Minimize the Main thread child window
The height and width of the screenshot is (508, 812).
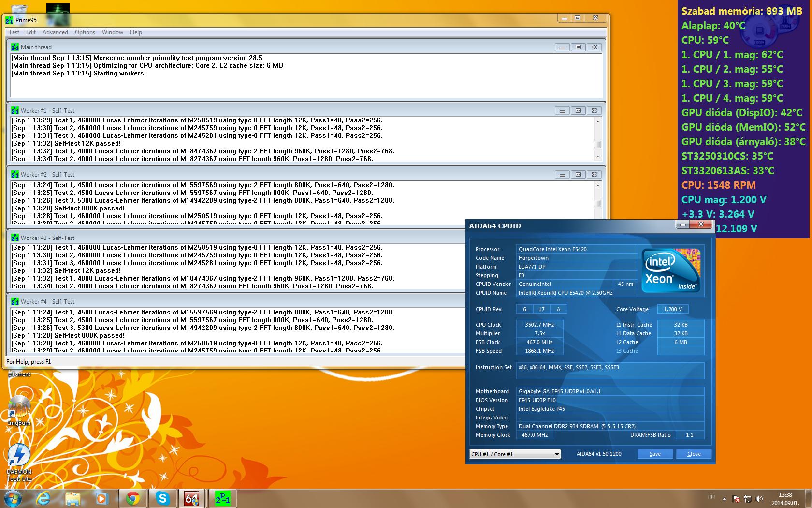[562, 47]
